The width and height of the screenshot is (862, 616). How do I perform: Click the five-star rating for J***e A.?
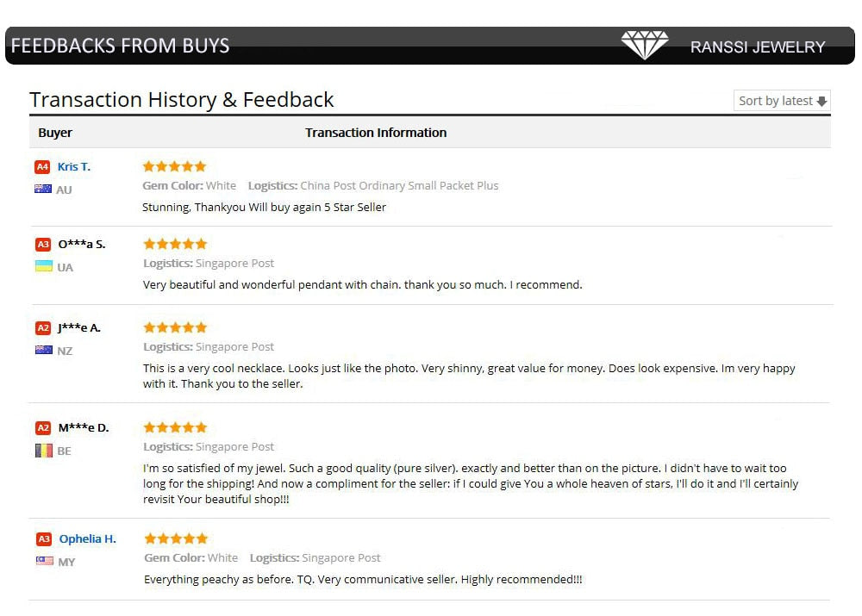pos(175,327)
